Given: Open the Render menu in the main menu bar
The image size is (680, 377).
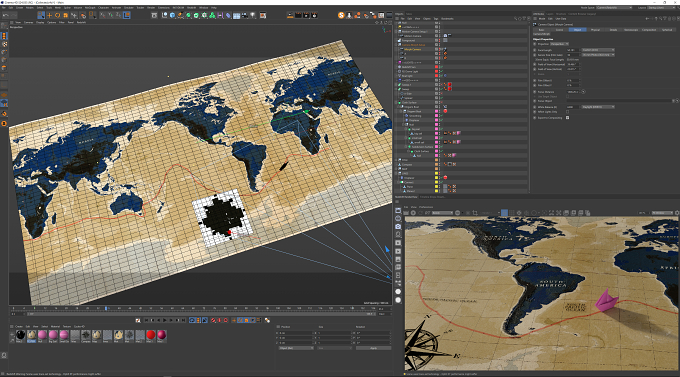Looking at the screenshot, I should click(x=151, y=7).
